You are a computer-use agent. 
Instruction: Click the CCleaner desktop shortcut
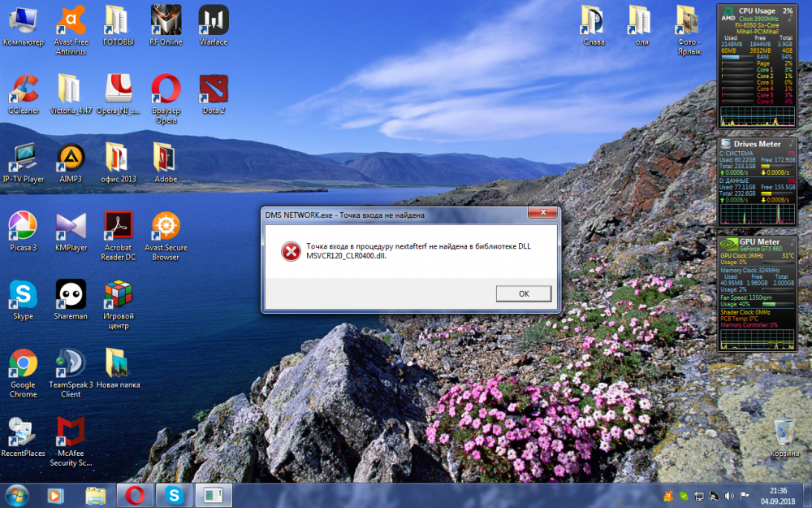(x=24, y=89)
